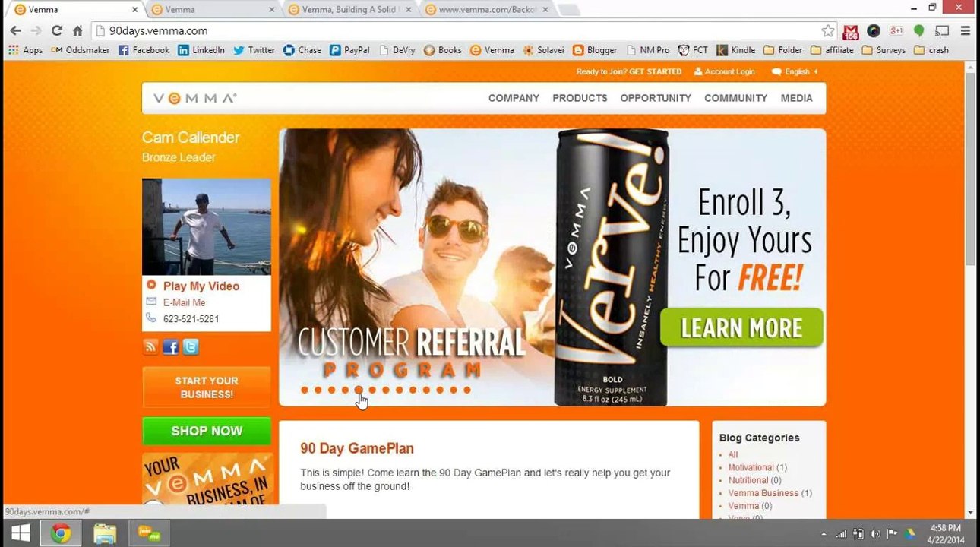Bookmark this page with the star icon
The image size is (980, 547).
point(828,31)
